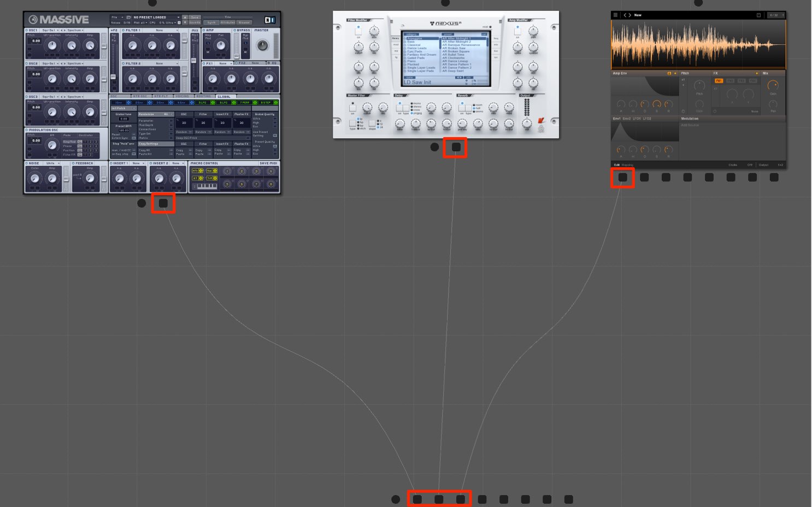This screenshot has height=507, width=812.
Task: Switch to Env2 tab in sampler
Action: pos(627,119)
